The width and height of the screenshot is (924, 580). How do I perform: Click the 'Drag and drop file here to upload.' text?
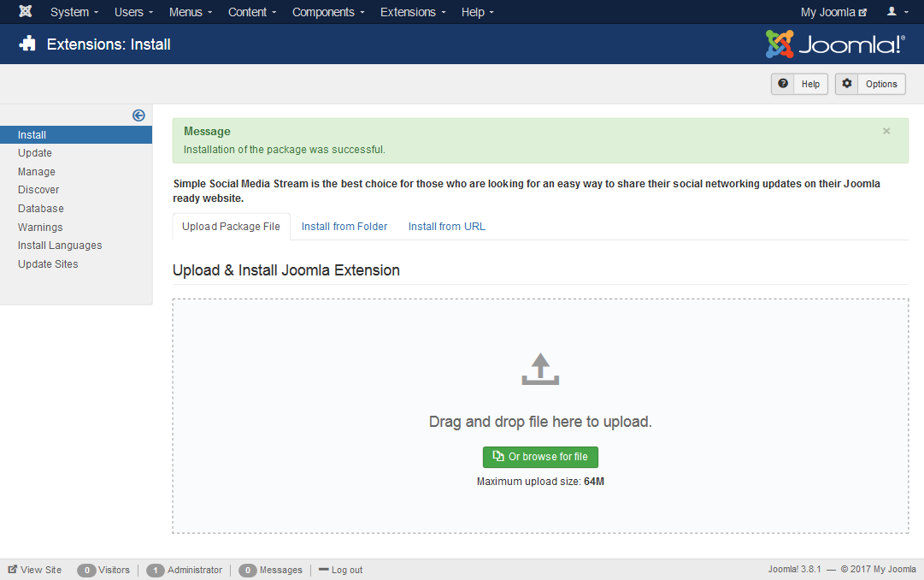pyautogui.click(x=540, y=422)
